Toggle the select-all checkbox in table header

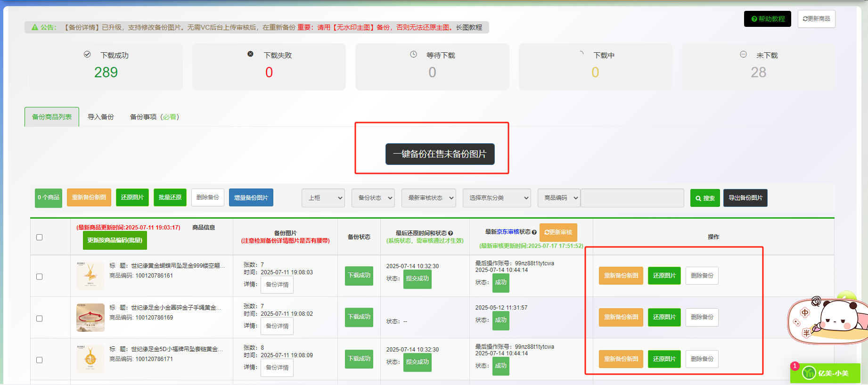pos(40,237)
